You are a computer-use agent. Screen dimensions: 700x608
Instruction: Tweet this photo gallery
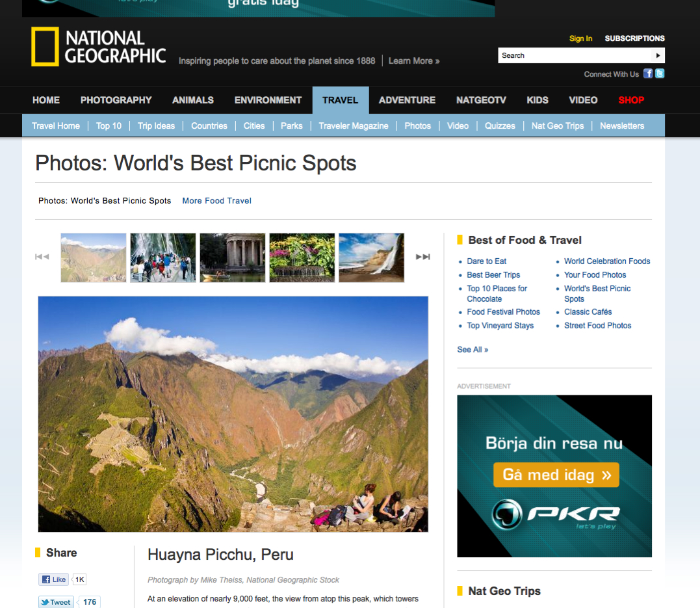(x=56, y=601)
